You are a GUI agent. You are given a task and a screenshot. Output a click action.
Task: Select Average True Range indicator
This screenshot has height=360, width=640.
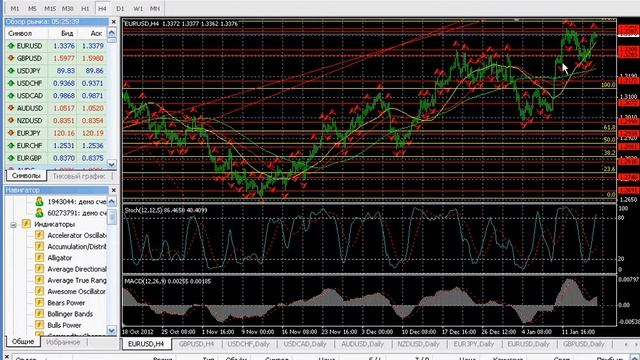click(x=77, y=280)
